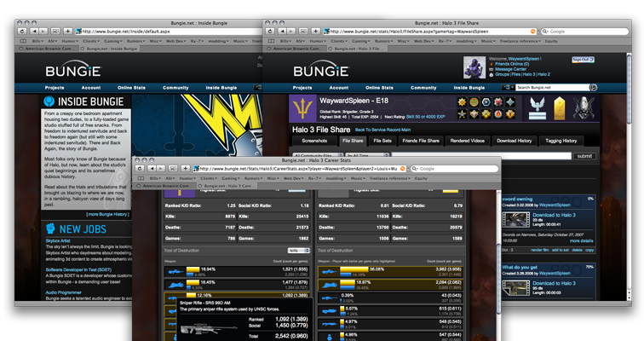Open the Bills bookmark folder in File Share window
The width and height of the screenshot is (644, 341).
(x=285, y=41)
